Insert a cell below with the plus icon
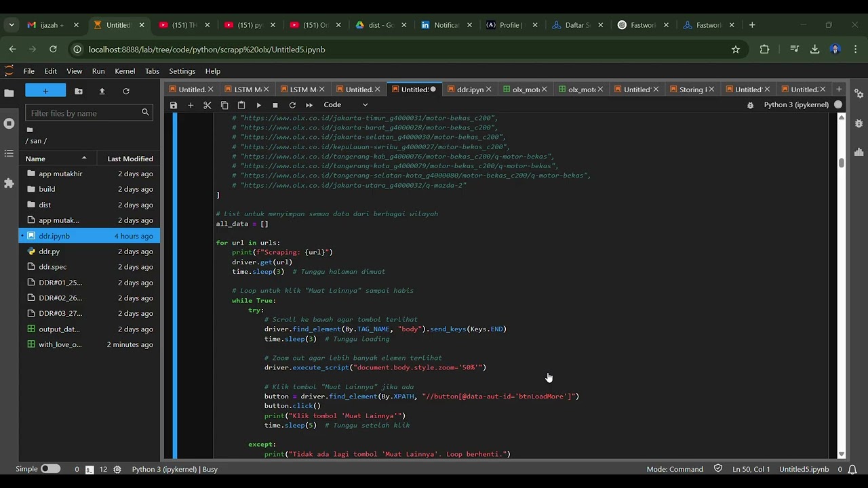The width and height of the screenshot is (868, 488). point(191,105)
